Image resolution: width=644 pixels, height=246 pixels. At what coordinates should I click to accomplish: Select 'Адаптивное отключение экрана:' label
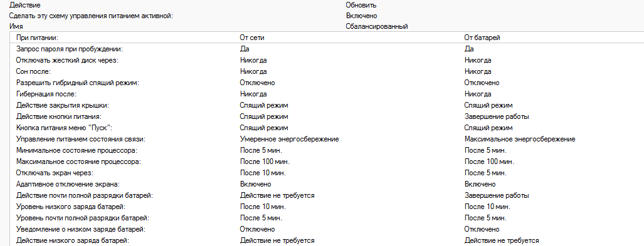[x=68, y=184]
